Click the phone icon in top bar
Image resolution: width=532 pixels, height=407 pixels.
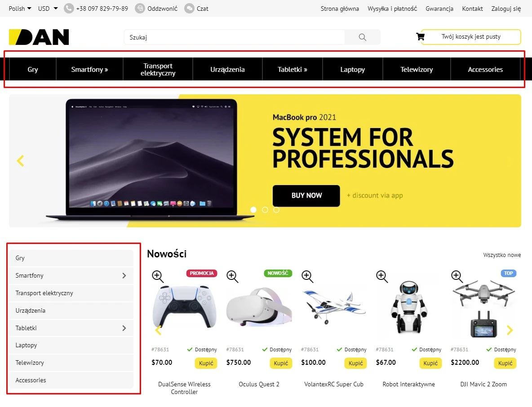pos(69,9)
